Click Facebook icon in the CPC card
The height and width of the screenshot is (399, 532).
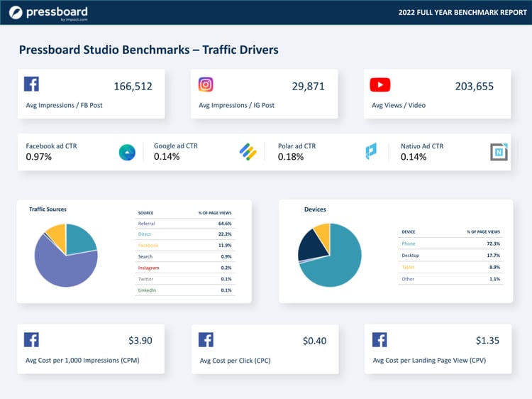(206, 339)
